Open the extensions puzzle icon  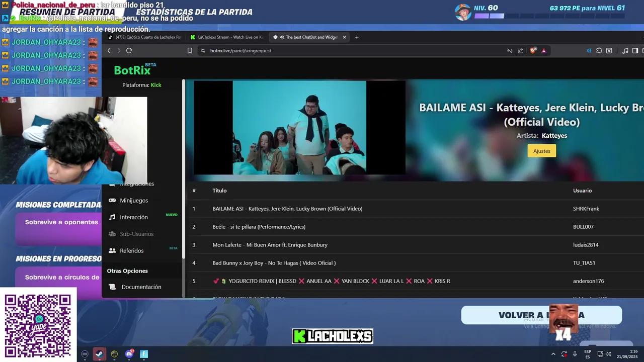(599, 51)
